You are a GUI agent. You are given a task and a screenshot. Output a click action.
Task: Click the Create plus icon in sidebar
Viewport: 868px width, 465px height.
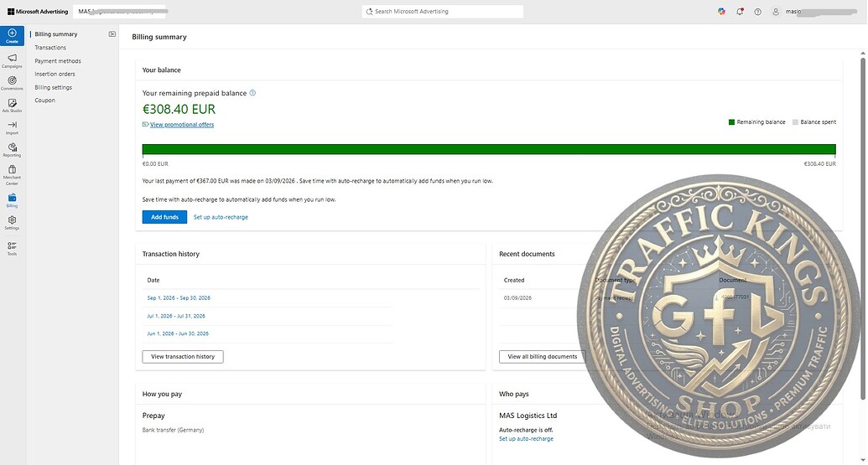point(12,34)
